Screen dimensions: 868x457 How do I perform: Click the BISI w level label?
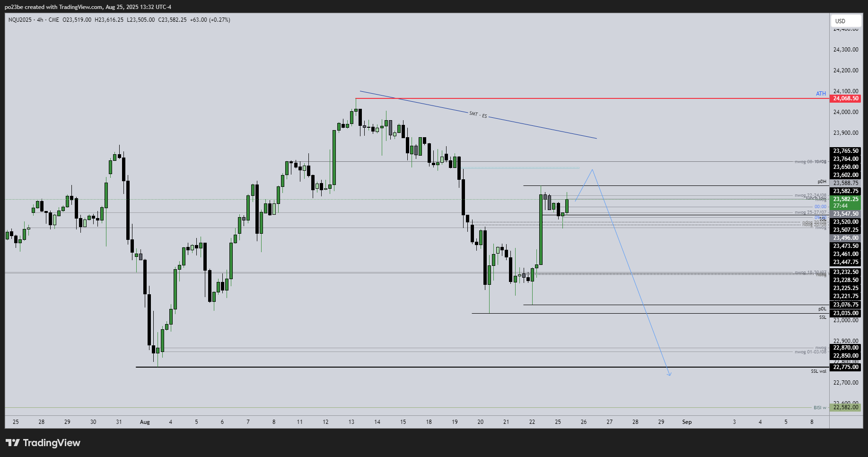(820, 408)
